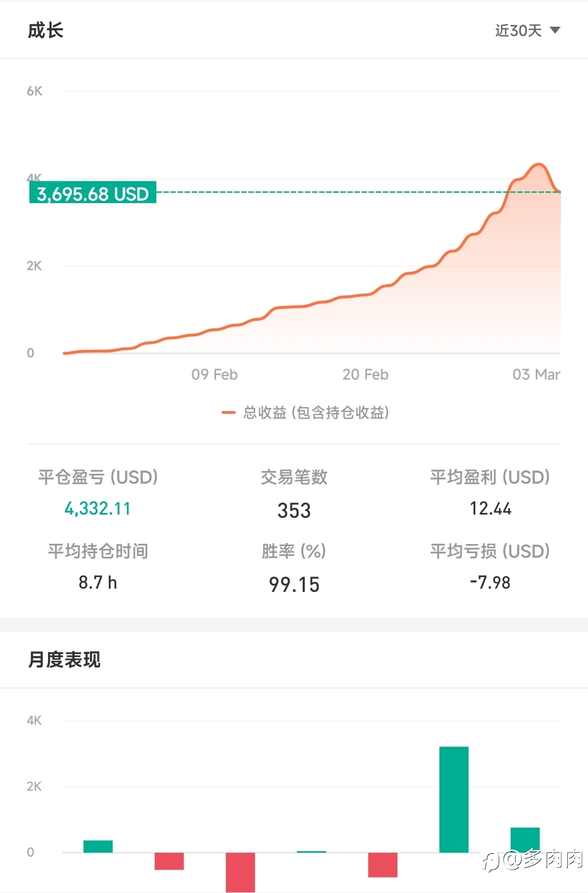The height and width of the screenshot is (893, 588).
Task: Open the 近30天 time range dropdown
Action: (x=527, y=30)
